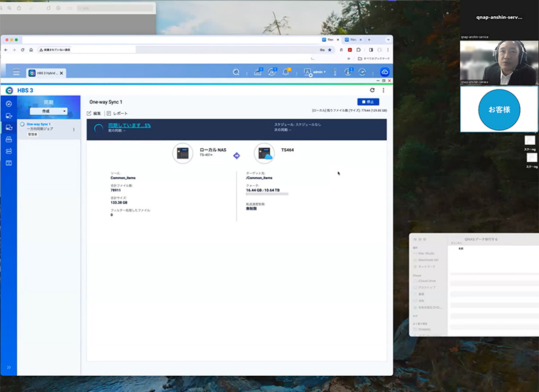Select Dropbox in Finder sidebar
The width and height of the screenshot is (539, 392).
point(424,329)
